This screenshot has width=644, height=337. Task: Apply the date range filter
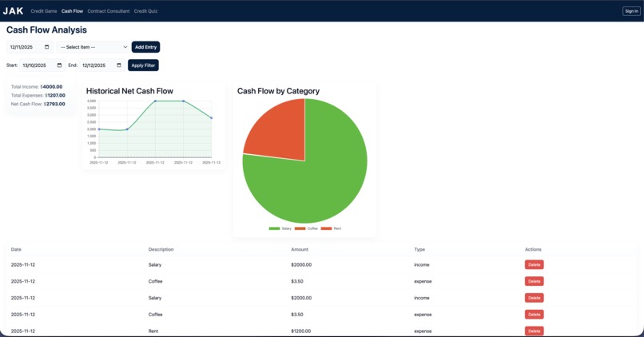pos(143,65)
